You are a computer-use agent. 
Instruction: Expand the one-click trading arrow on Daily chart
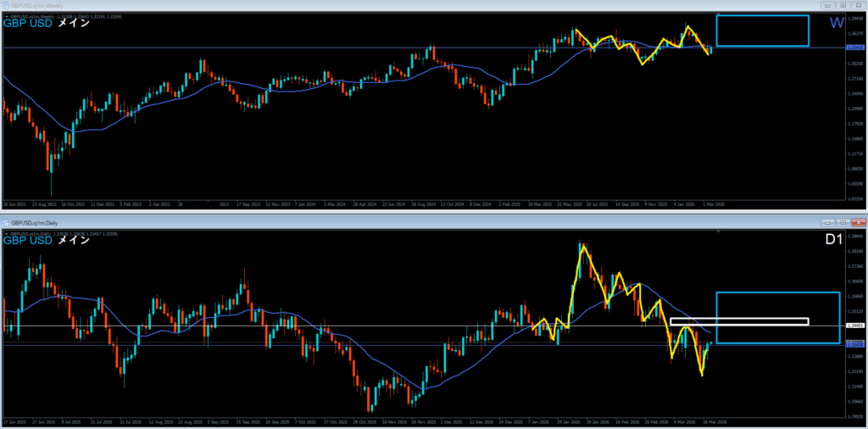6,233
